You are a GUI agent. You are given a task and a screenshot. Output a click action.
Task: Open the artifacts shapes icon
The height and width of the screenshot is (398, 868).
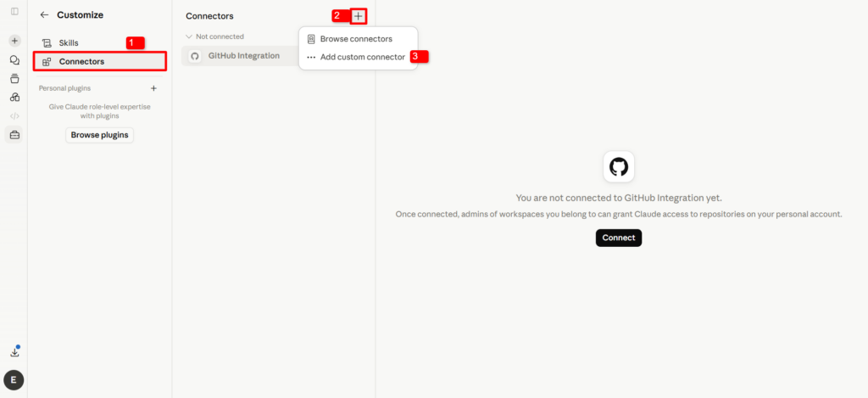tap(14, 97)
